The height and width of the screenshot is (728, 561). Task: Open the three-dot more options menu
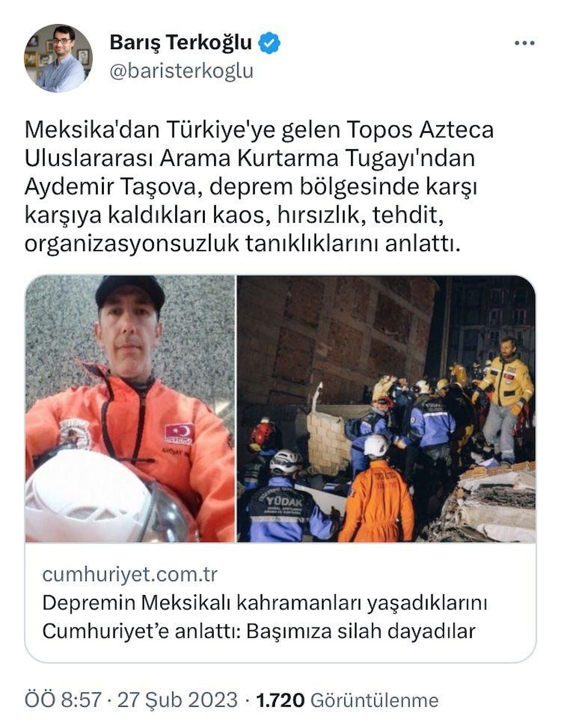pos(524,43)
